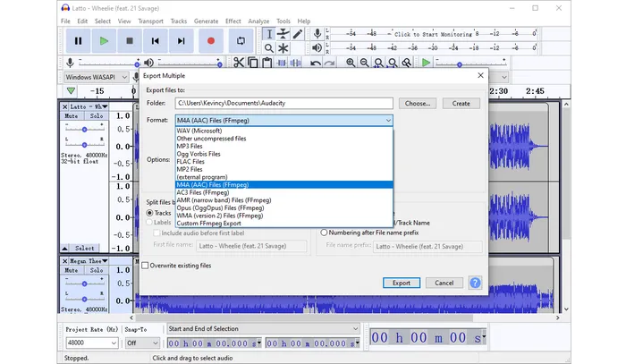Check Include audio before first label
This screenshot has height=364, width=626.
pos(156,233)
